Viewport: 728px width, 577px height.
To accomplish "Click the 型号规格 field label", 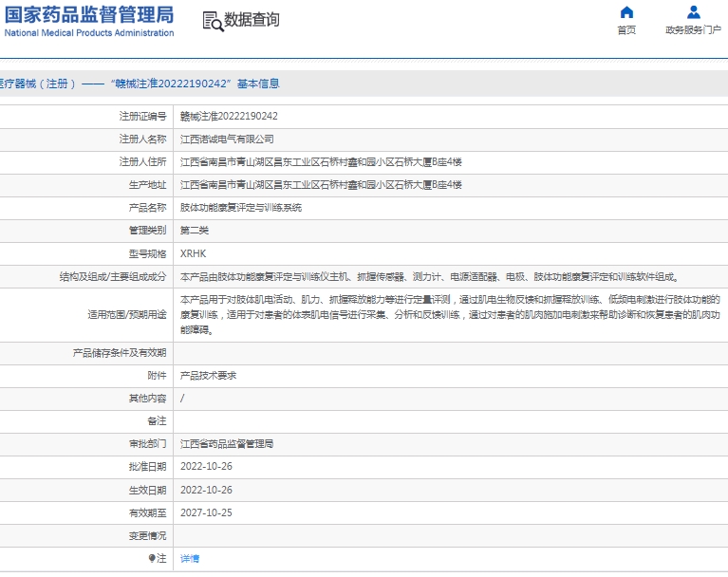I will coord(147,254).
